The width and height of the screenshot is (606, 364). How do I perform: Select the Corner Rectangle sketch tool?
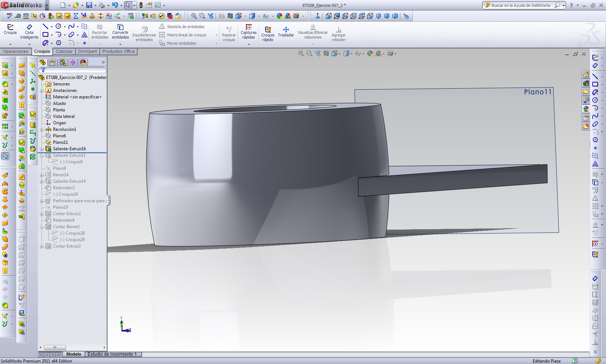click(45, 35)
